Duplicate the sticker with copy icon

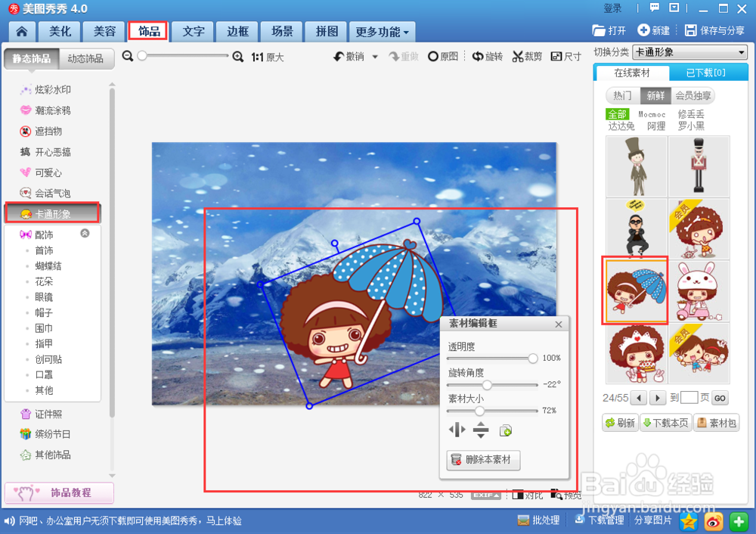click(x=505, y=430)
